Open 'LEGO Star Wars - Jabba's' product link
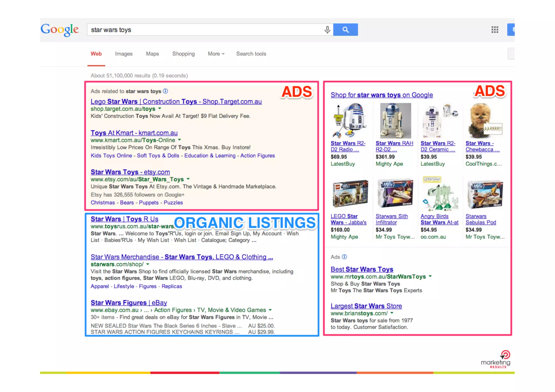This screenshot has width=555, height=392. [349, 219]
